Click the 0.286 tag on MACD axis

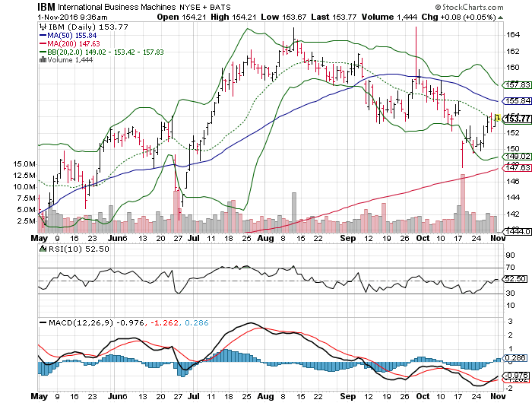coord(515,358)
